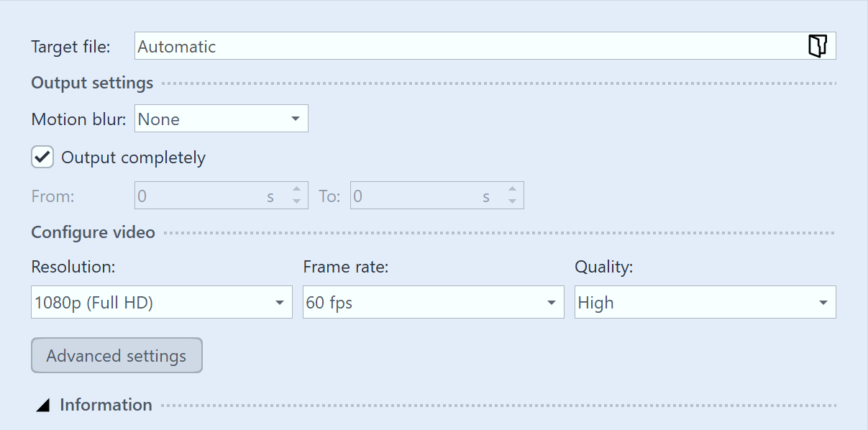Open the Quality combo box showing High

(x=705, y=302)
